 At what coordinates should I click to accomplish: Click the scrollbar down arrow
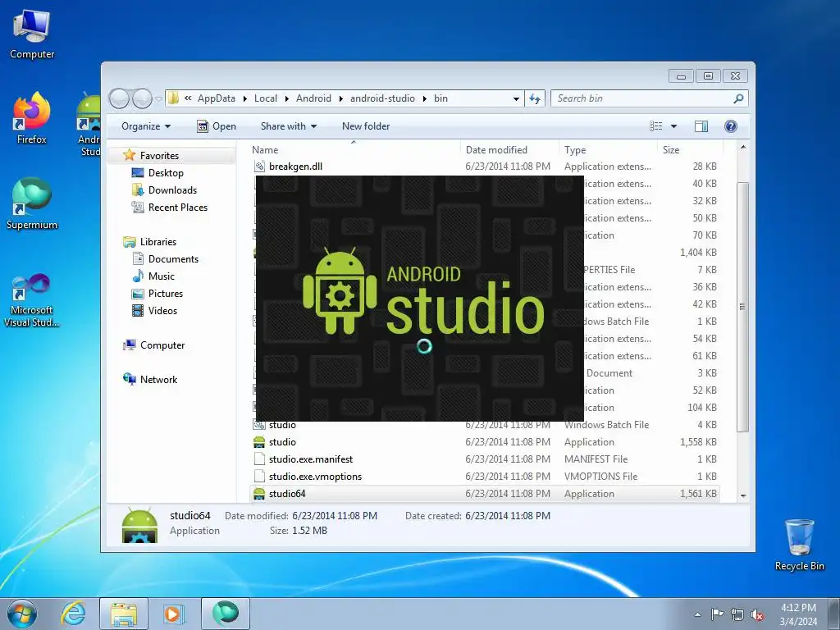tap(743, 495)
